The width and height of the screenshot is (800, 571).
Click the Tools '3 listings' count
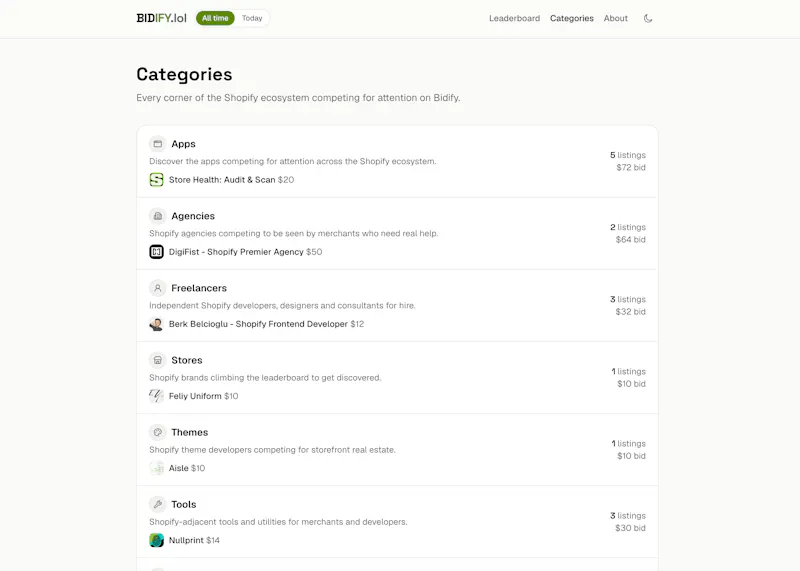(x=628, y=515)
